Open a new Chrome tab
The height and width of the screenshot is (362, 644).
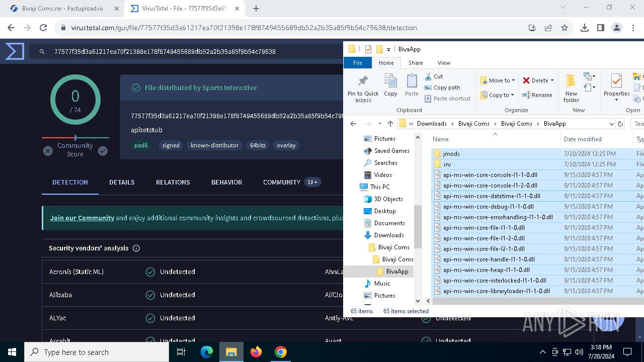pyautogui.click(x=256, y=9)
